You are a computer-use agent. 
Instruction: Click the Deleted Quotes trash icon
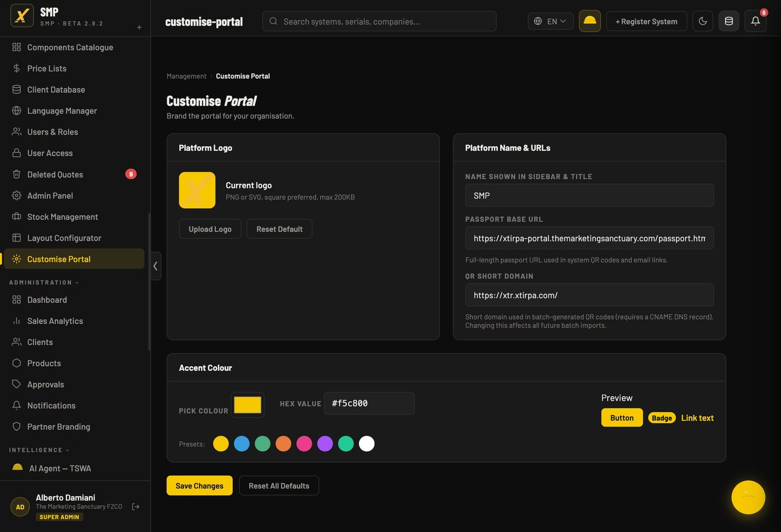[17, 174]
